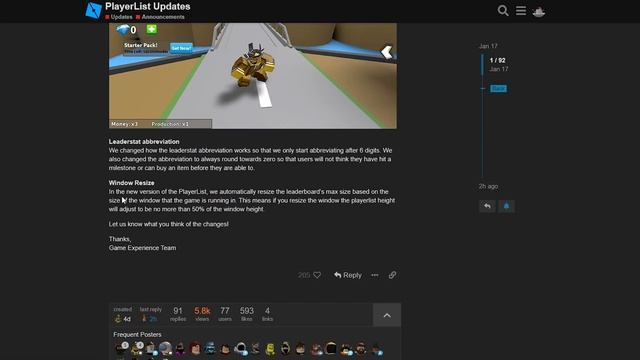The height and width of the screenshot is (360, 640).
Task: Toggle the topic notification bell button
Action: [507, 206]
